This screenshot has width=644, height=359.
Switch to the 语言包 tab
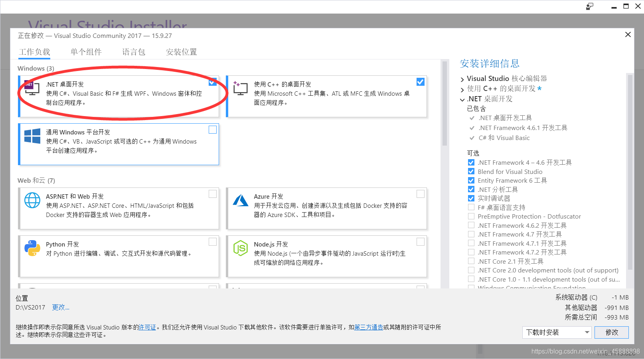click(x=134, y=52)
